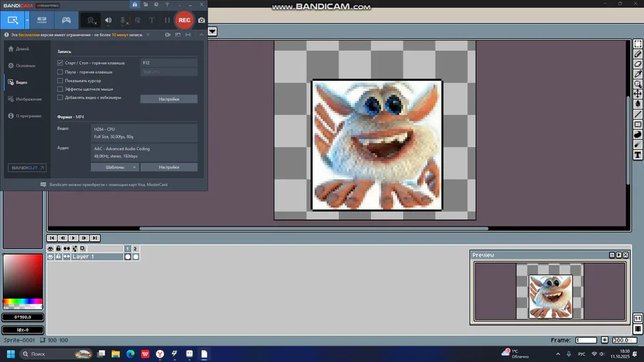Pick a shade in the red color square
The height and width of the screenshot is (362, 644).
23,276
